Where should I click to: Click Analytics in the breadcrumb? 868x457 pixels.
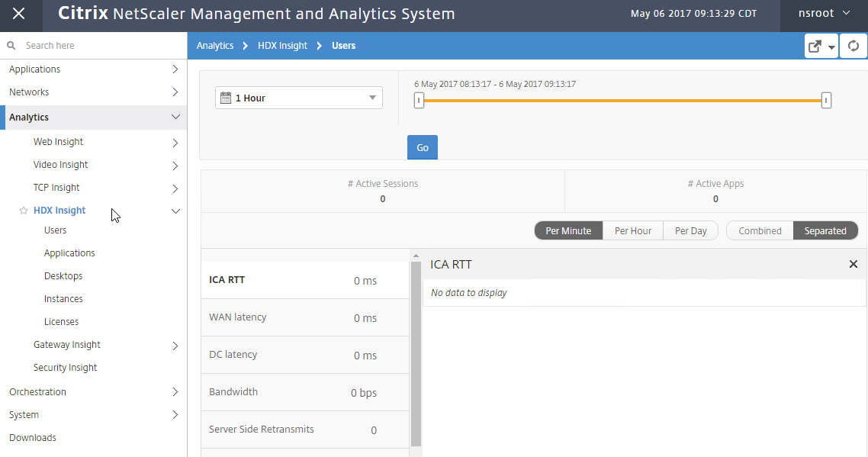click(215, 46)
